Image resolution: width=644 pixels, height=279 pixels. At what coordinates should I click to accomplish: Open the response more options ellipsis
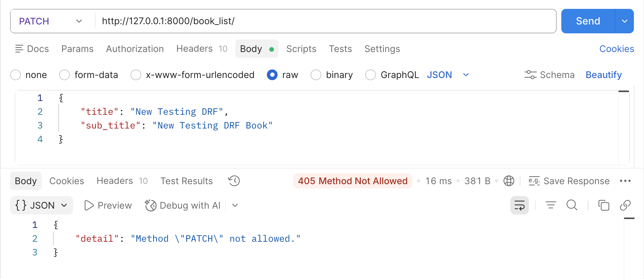pyautogui.click(x=625, y=181)
